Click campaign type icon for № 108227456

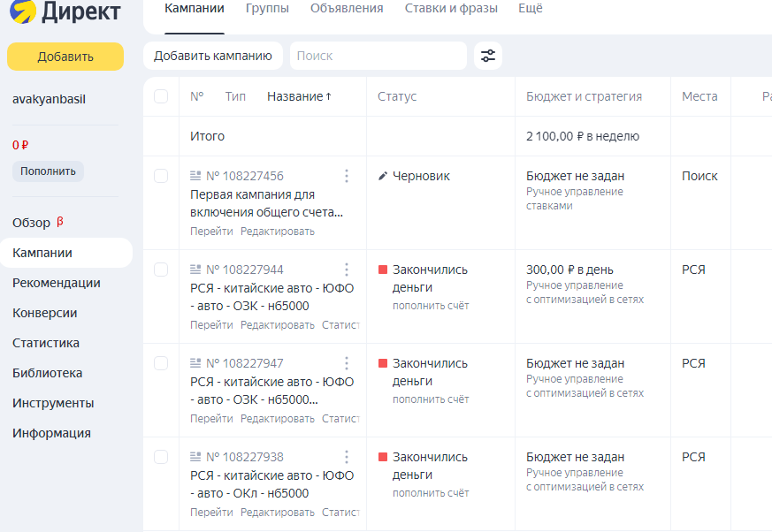click(x=195, y=176)
